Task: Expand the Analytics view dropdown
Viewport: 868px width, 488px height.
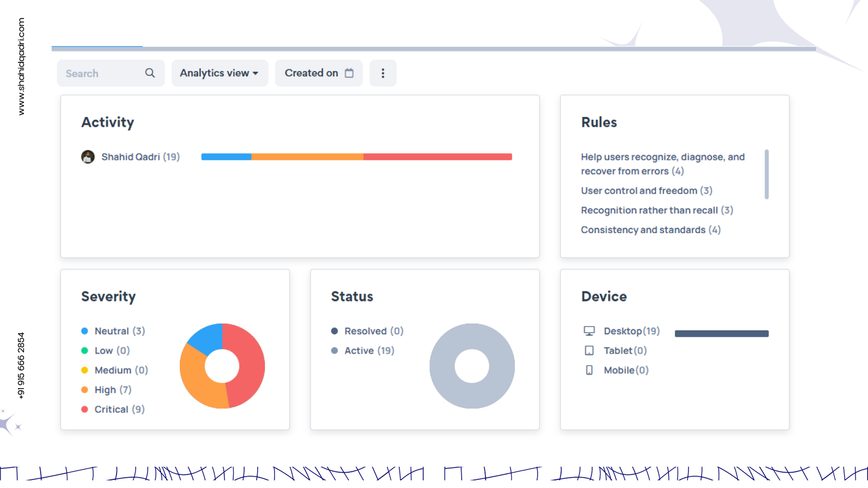Action: point(219,73)
